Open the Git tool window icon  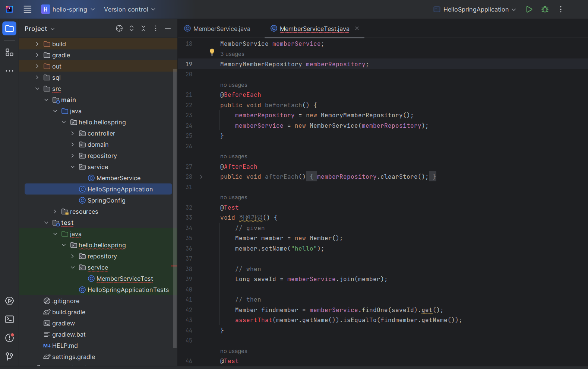click(9, 356)
